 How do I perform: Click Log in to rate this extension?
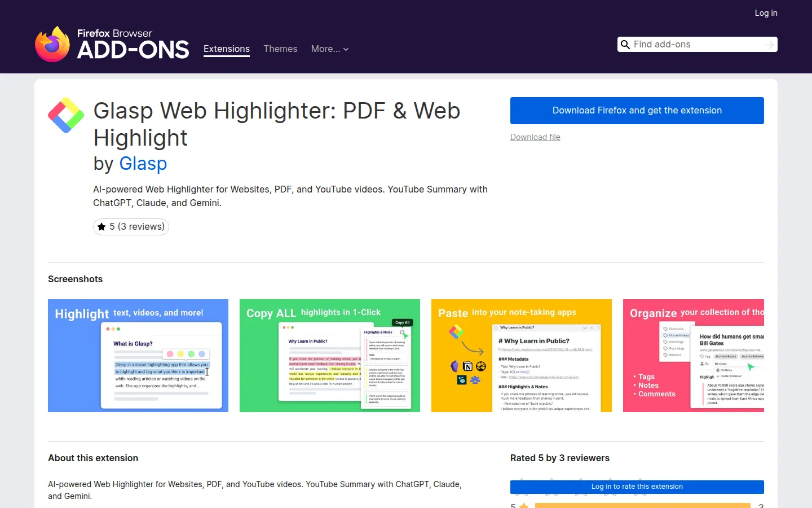click(637, 487)
